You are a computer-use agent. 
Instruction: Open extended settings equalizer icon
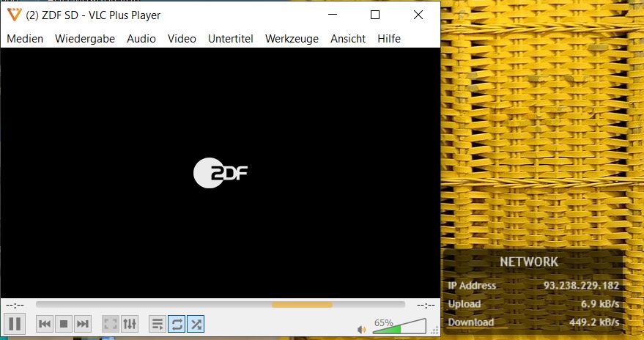click(130, 324)
